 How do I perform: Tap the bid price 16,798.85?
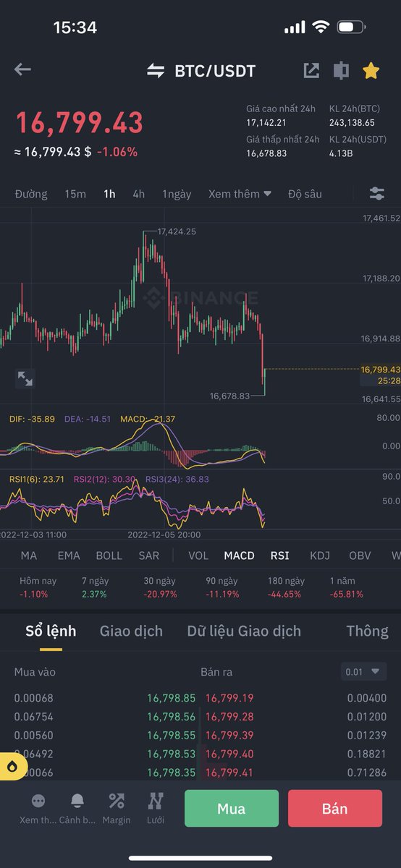[172, 698]
